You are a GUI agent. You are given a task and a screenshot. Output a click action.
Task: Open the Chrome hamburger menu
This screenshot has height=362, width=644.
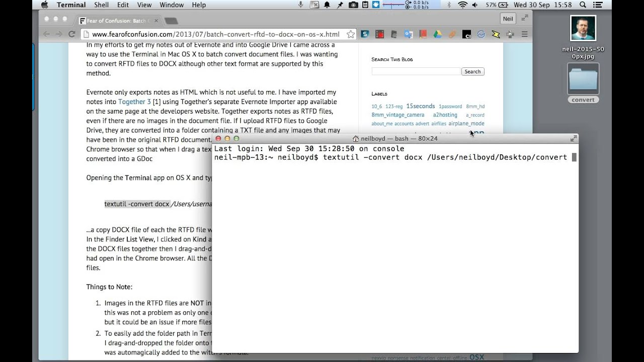[x=524, y=34]
